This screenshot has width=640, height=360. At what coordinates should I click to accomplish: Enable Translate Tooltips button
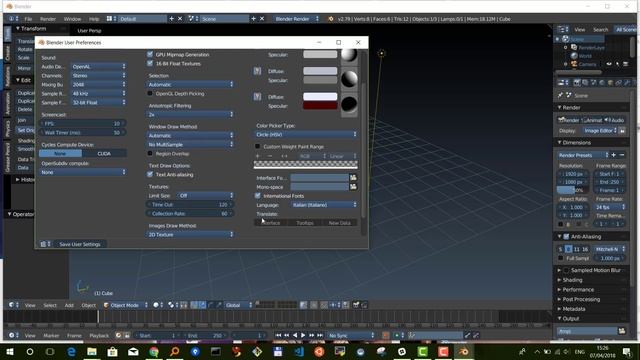pos(305,223)
